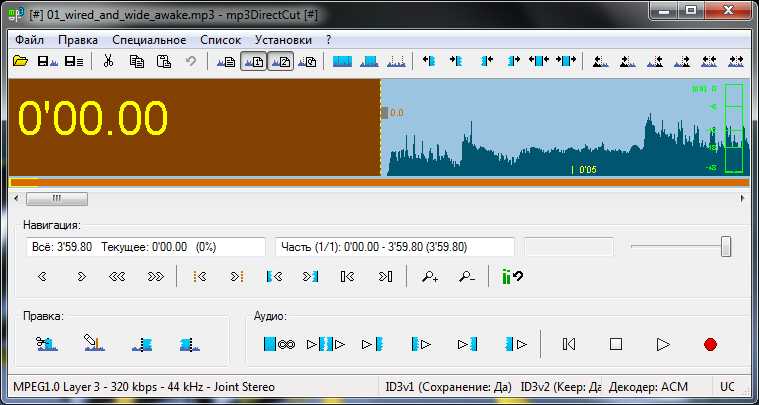Click the greyed-out undo arrow icon

click(191, 61)
